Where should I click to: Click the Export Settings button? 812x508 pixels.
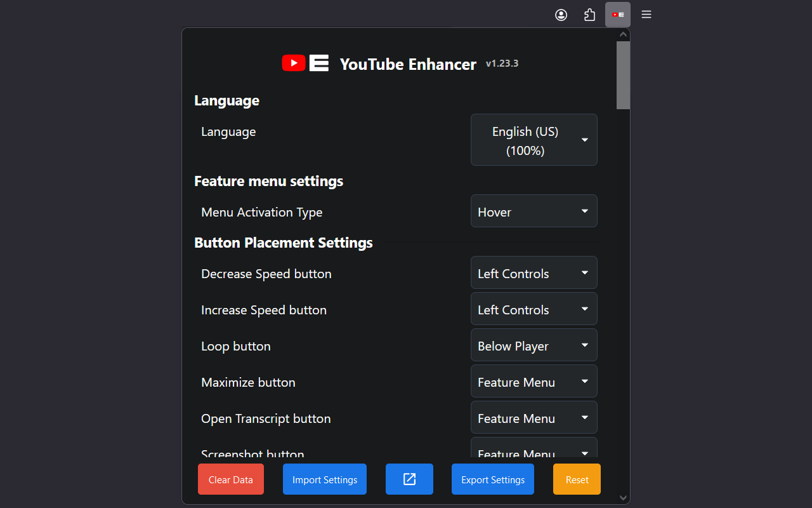pyautogui.click(x=492, y=479)
